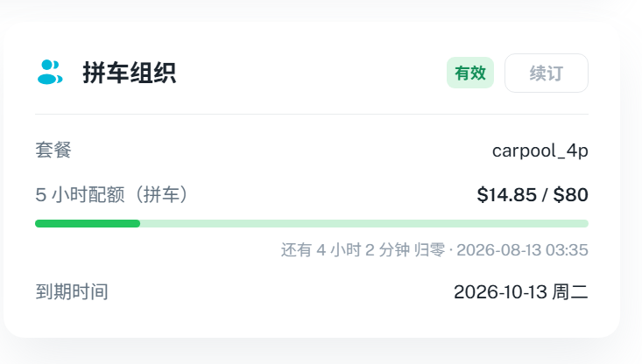Click the 还有 4 小时 2 分钟 归零 countdown text
This screenshot has height=364, width=642.
[x=363, y=250]
